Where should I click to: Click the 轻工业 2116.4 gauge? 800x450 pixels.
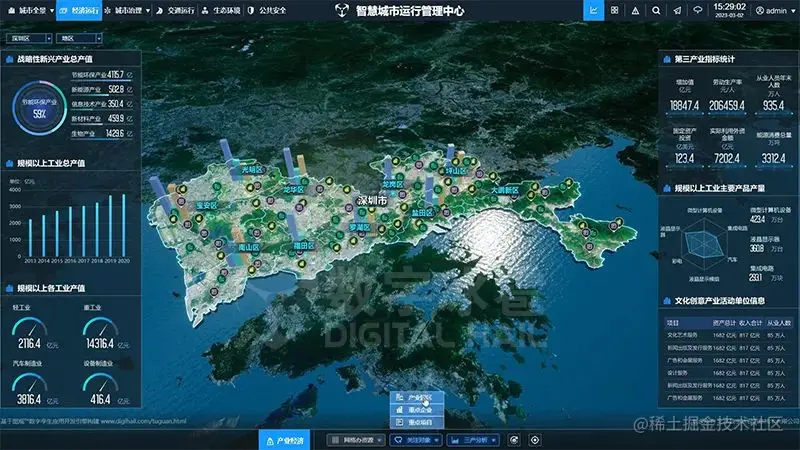tap(29, 333)
